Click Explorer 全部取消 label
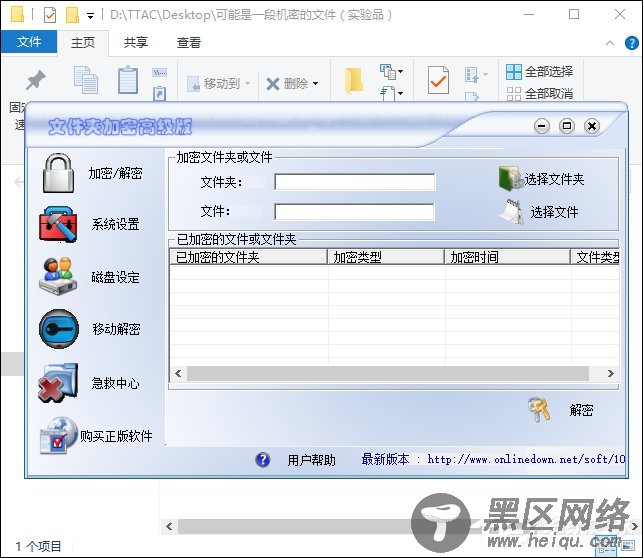The width and height of the screenshot is (643, 558). click(x=549, y=93)
